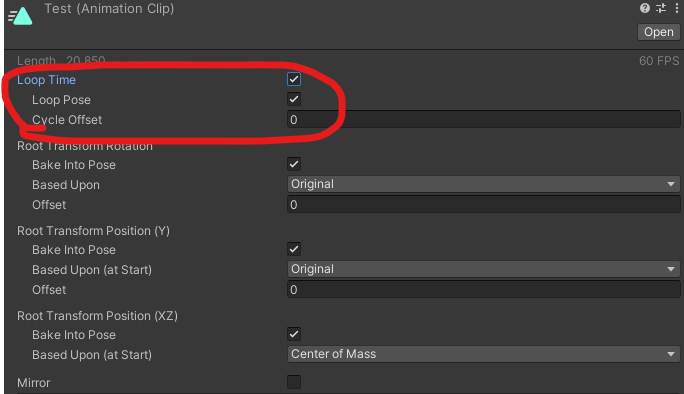Click the Animation Clip asset icon
The image size is (684, 394).
(20, 16)
